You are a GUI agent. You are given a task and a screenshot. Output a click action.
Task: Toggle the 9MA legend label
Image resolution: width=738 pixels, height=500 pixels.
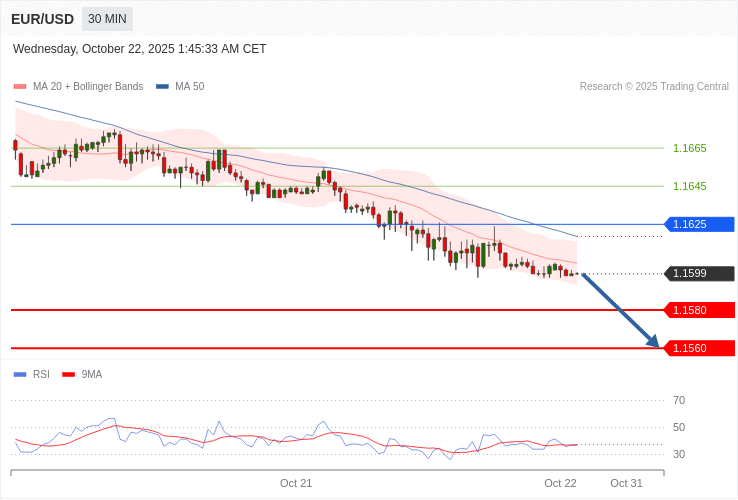coord(92,375)
